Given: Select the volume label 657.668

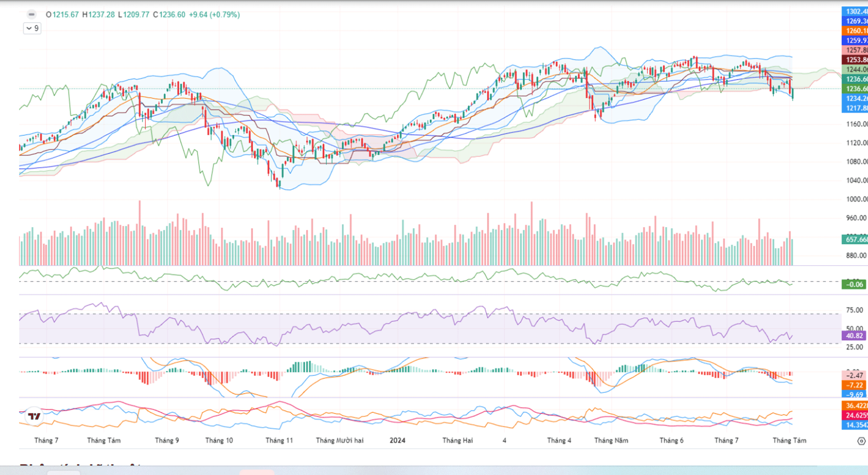Looking at the screenshot, I should (855, 239).
